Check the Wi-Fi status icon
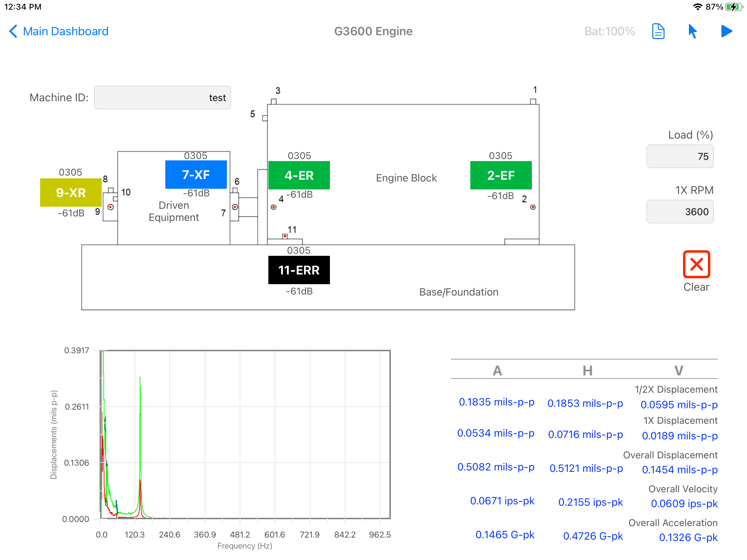This screenshot has width=747, height=560. [x=698, y=7]
